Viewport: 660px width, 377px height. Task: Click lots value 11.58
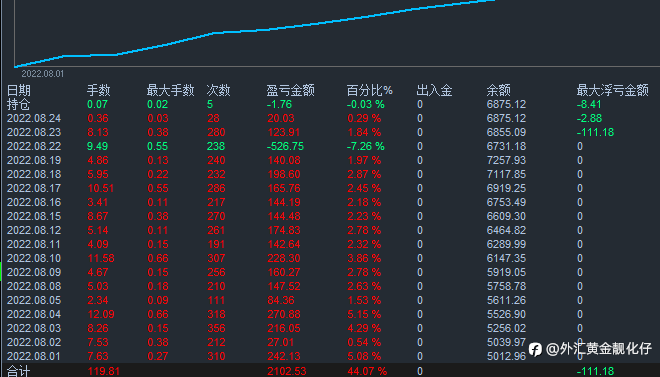pyautogui.click(x=101, y=258)
